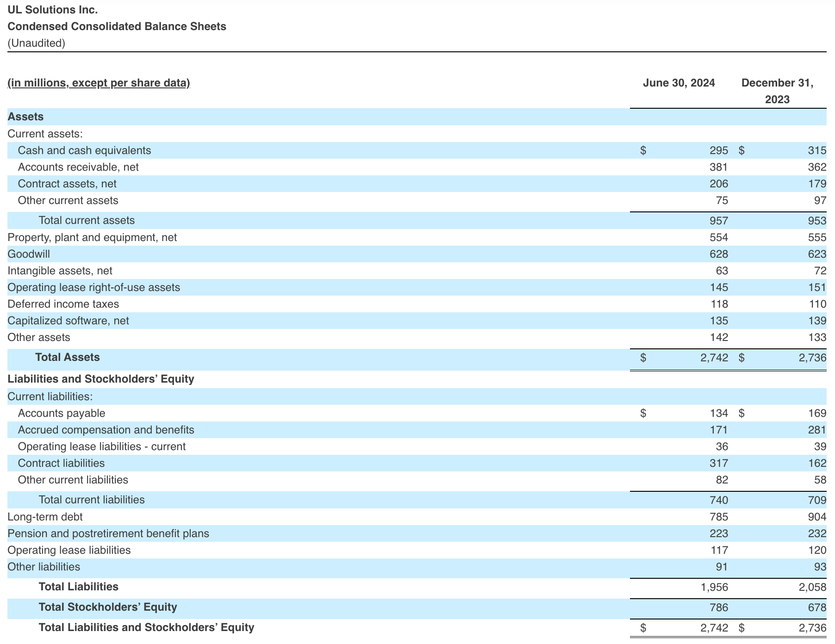835x644 pixels.
Task: Click 'Accrued compensation and benefits' label
Action: (106, 430)
